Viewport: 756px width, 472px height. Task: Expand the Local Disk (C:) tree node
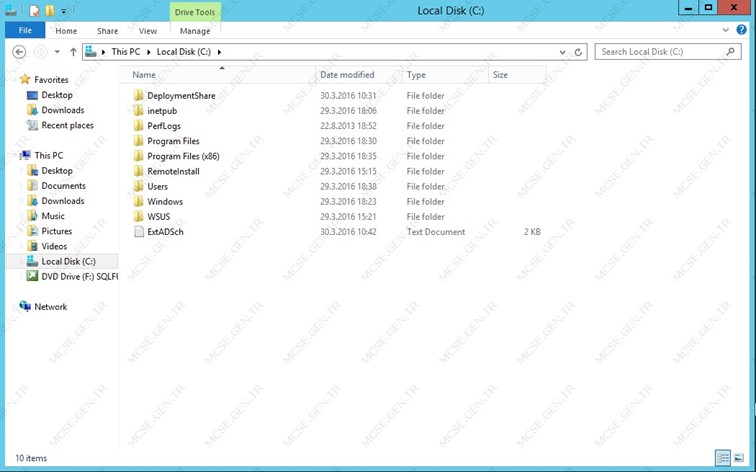click(x=20, y=261)
